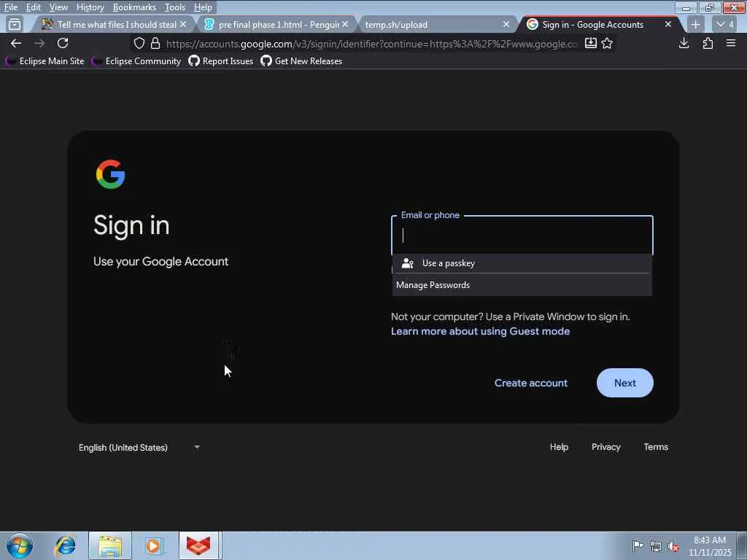Open the Edit menu
Viewport: 747px width, 560px height.
click(34, 7)
